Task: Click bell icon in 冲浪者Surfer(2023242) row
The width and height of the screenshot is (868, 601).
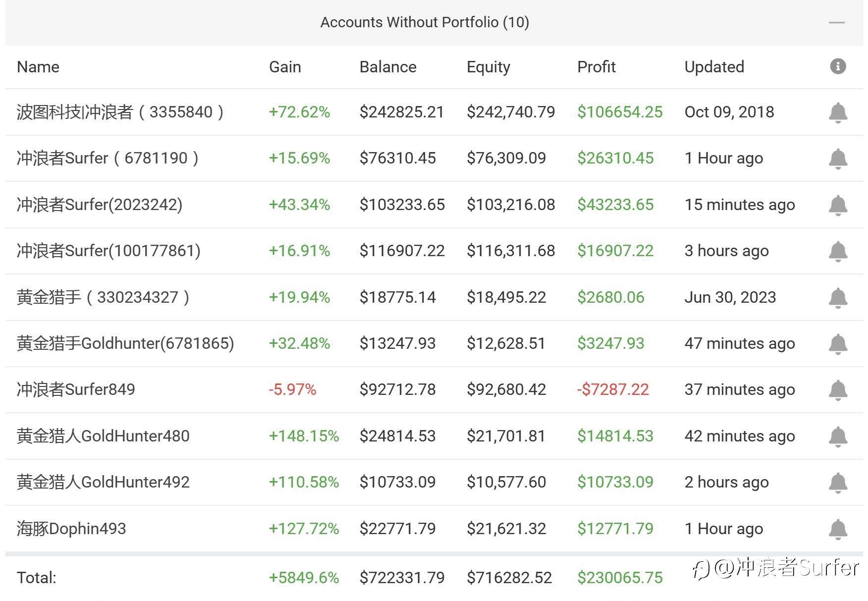Action: [x=838, y=205]
